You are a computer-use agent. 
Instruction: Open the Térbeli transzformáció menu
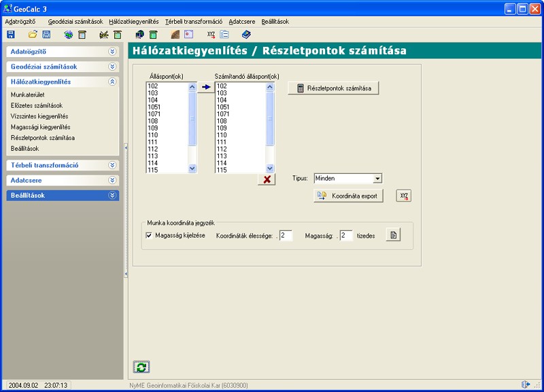[194, 22]
